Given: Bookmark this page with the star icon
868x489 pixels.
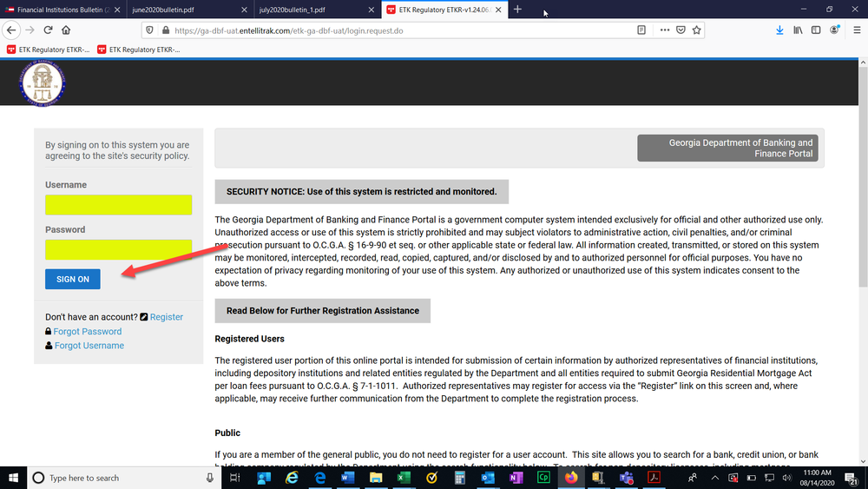Looking at the screenshot, I should 697,30.
